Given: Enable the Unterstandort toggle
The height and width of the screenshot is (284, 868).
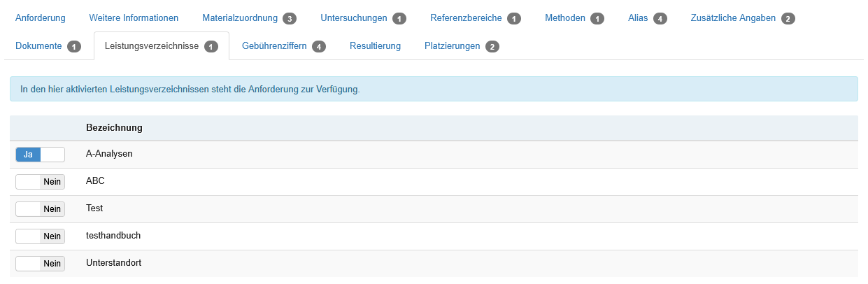Looking at the screenshot, I should 40,264.
